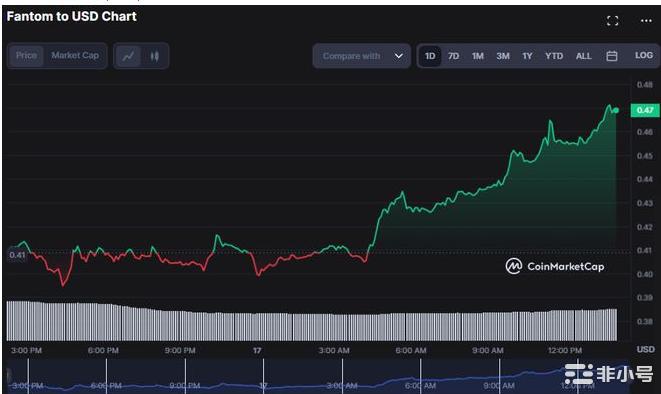Screen dimensions: 661x394
Task: Toggle LOG scale
Action: [644, 55]
